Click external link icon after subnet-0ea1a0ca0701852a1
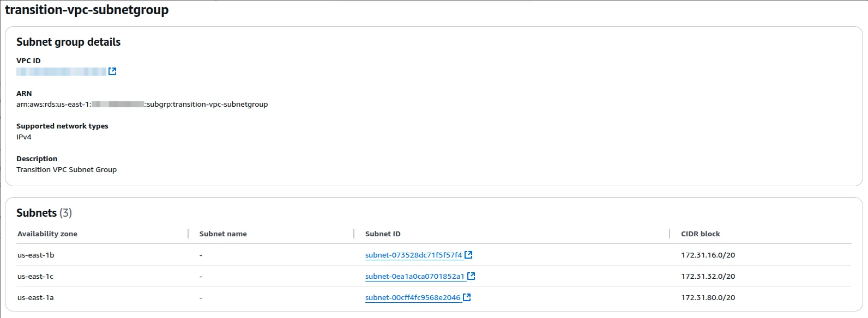This screenshot has width=868, height=318. click(x=471, y=276)
